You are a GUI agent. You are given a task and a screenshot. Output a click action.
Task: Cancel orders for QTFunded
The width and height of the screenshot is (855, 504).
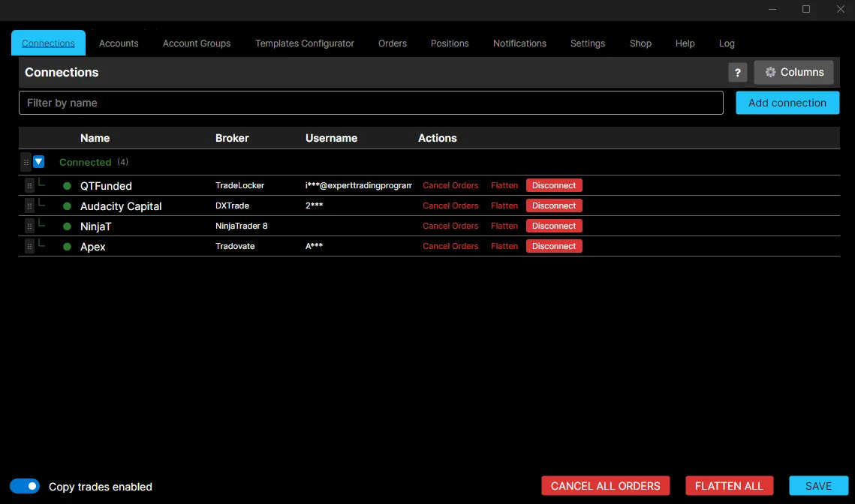450,185
